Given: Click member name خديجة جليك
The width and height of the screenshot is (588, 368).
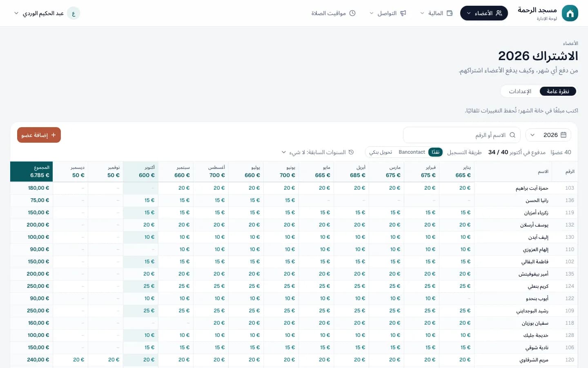Looking at the screenshot, I should [536, 335].
